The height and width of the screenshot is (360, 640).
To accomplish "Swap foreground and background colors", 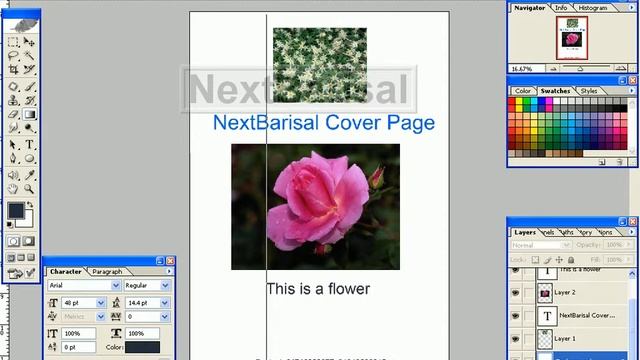I will (30, 204).
